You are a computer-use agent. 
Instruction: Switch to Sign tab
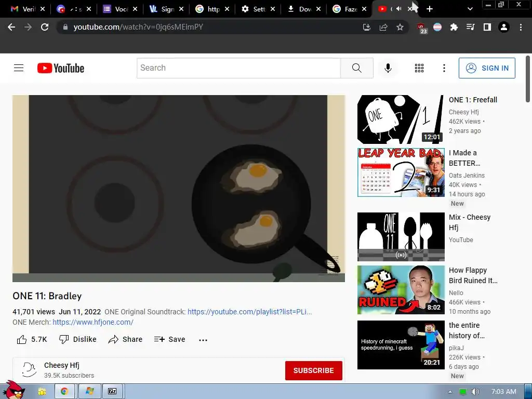pos(163,9)
